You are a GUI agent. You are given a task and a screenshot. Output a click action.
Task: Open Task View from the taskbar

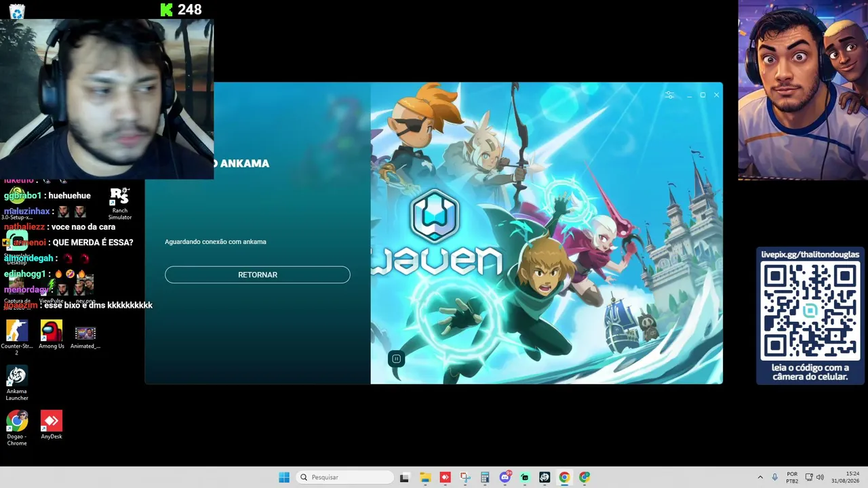click(405, 477)
